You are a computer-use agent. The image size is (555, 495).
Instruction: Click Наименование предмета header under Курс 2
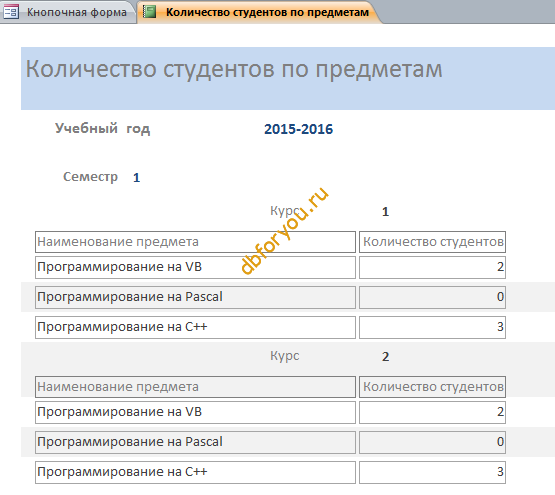195,387
